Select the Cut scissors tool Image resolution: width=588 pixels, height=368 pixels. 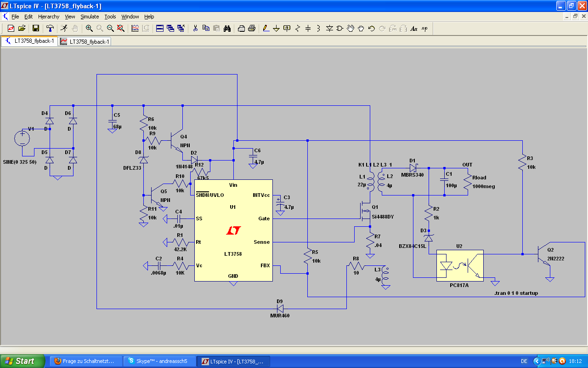pos(195,29)
